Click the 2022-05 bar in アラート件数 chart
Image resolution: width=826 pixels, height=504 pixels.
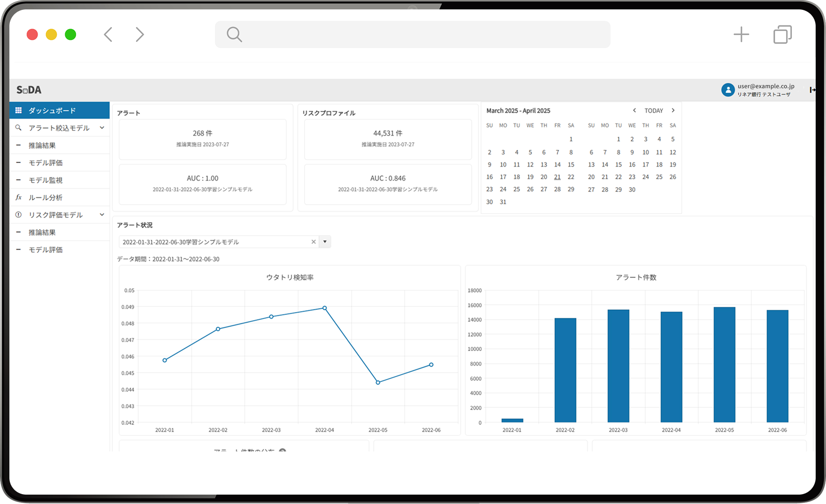pos(724,365)
